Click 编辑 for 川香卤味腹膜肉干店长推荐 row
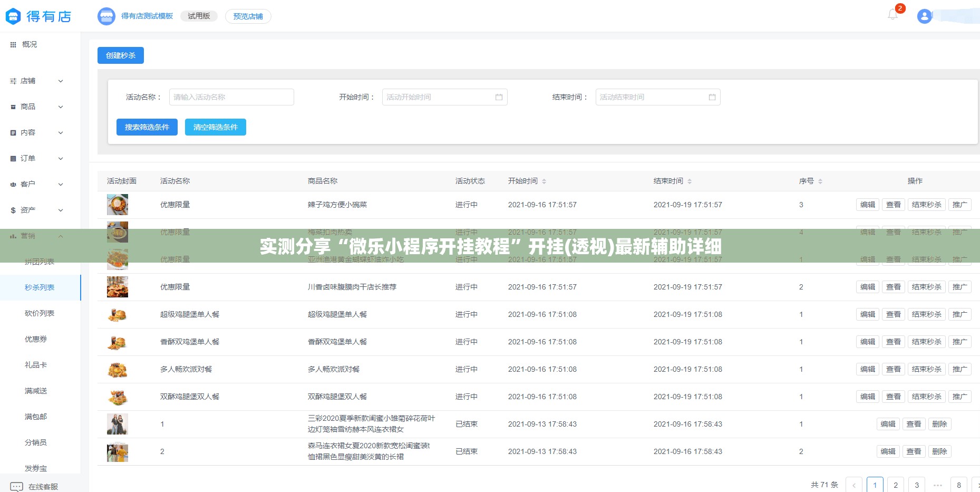This screenshot has width=980, height=492. 868,287
